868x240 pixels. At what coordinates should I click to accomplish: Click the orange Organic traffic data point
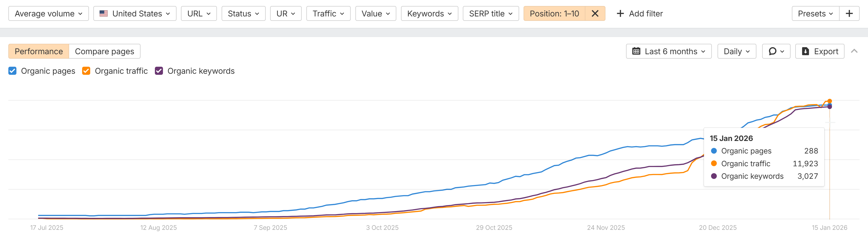(x=830, y=101)
